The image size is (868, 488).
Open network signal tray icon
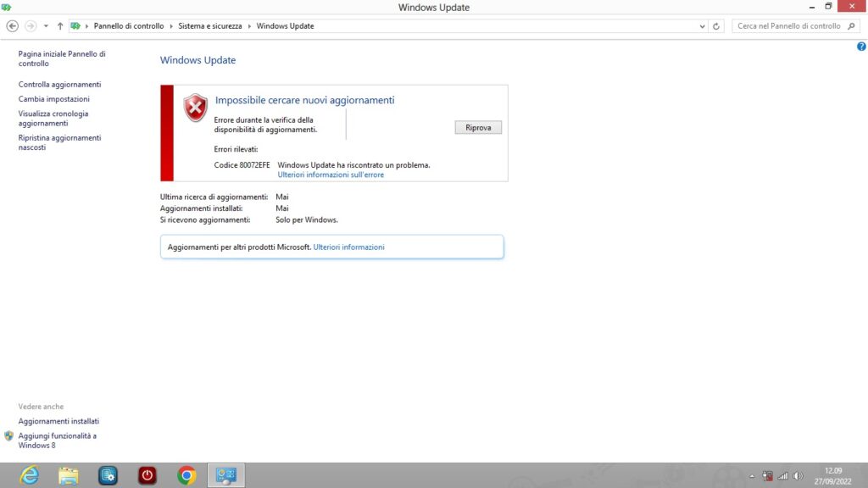coord(782,476)
